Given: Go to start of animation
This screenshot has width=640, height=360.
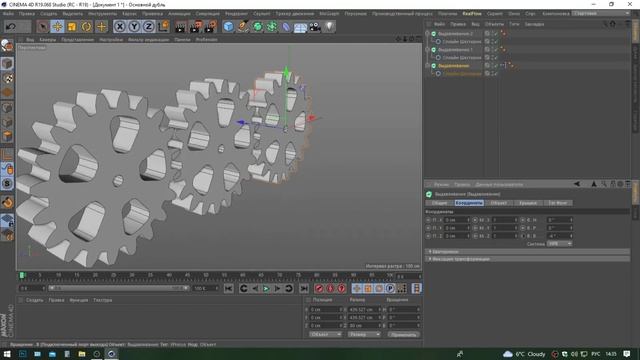Looking at the screenshot, I should pyautogui.click(x=229, y=289).
